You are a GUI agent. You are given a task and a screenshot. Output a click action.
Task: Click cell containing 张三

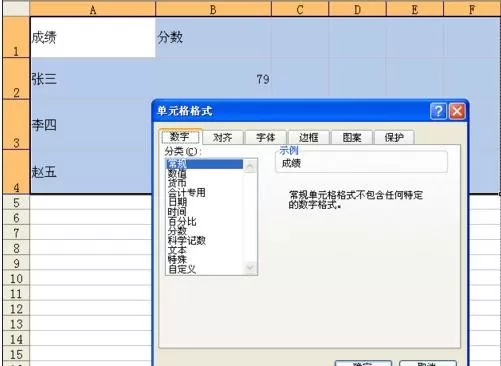(x=93, y=79)
